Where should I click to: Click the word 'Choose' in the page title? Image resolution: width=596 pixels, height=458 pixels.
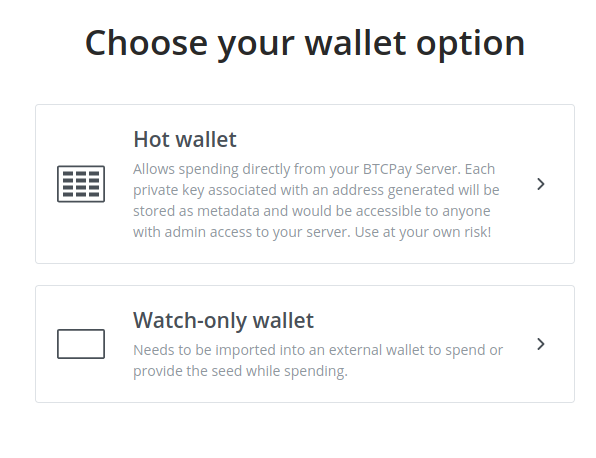pyautogui.click(x=146, y=43)
